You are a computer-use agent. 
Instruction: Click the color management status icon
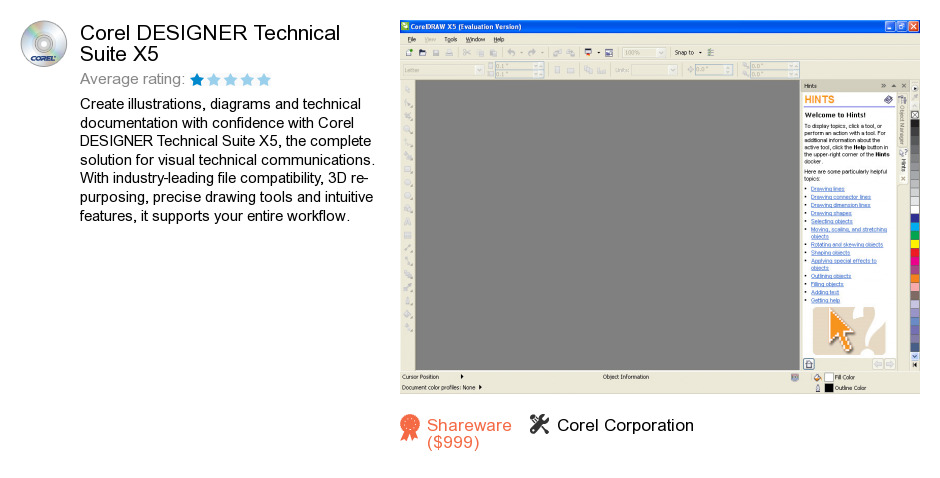794,377
